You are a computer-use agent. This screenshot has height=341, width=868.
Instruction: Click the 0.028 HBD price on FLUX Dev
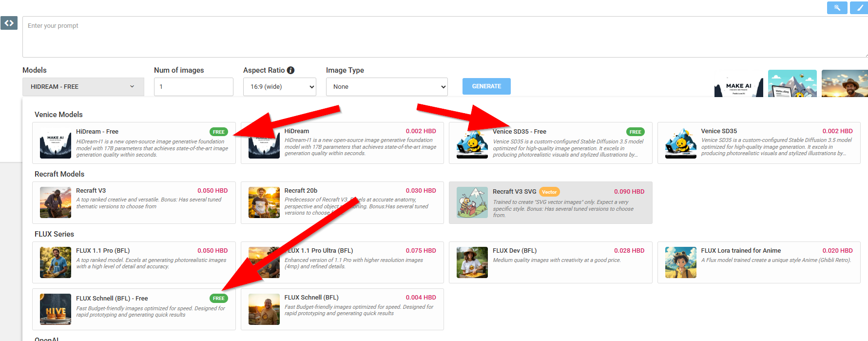click(x=629, y=251)
